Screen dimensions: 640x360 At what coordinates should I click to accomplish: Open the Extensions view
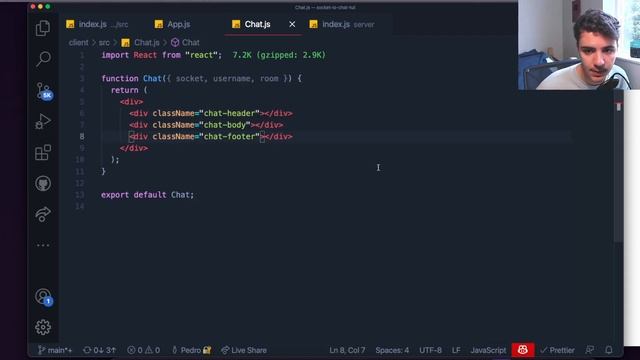43,152
